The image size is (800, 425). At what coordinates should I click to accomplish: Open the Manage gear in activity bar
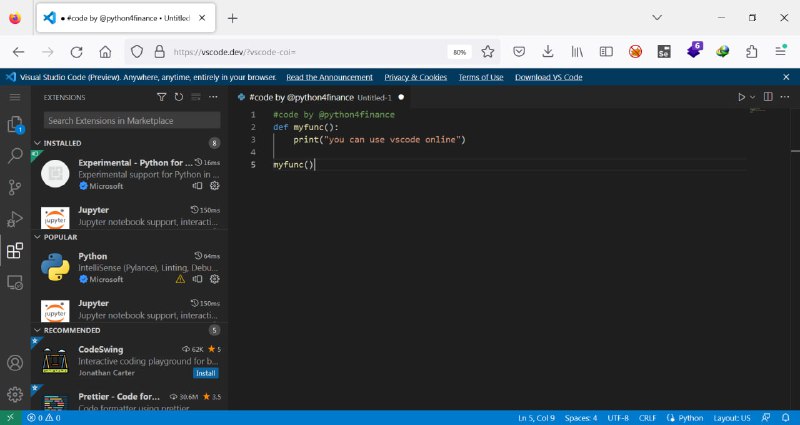click(x=15, y=394)
